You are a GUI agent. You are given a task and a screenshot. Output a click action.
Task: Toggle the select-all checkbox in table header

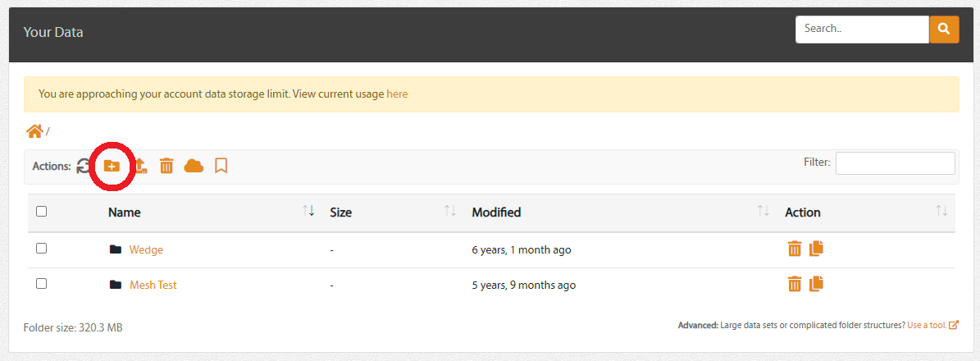pos(41,212)
